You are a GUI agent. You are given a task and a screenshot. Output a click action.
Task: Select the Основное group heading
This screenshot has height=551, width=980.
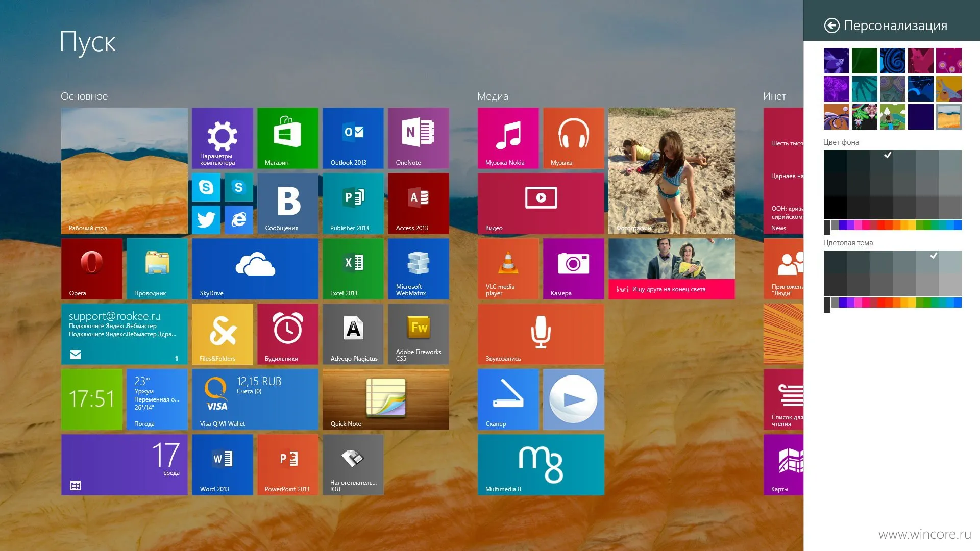point(84,96)
